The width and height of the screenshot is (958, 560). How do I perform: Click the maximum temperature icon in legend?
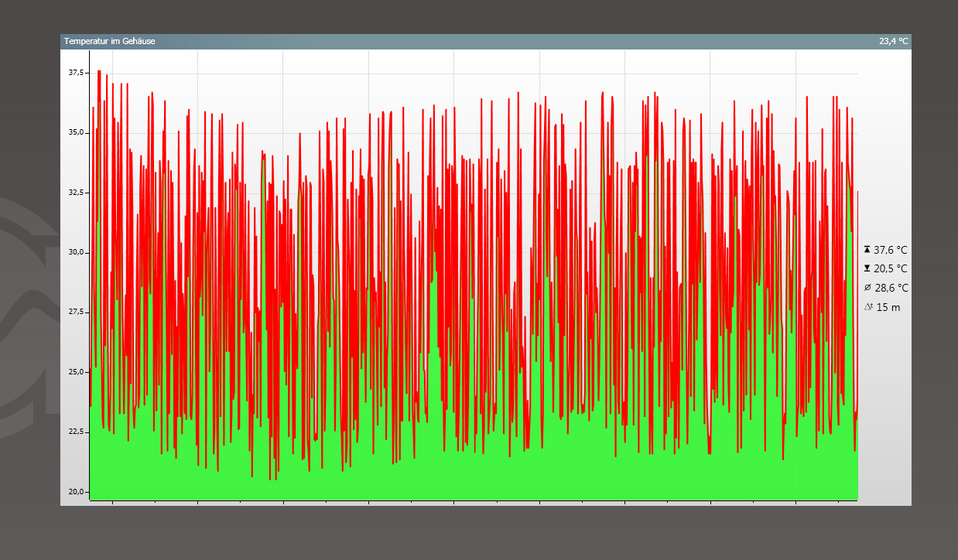[867, 250]
